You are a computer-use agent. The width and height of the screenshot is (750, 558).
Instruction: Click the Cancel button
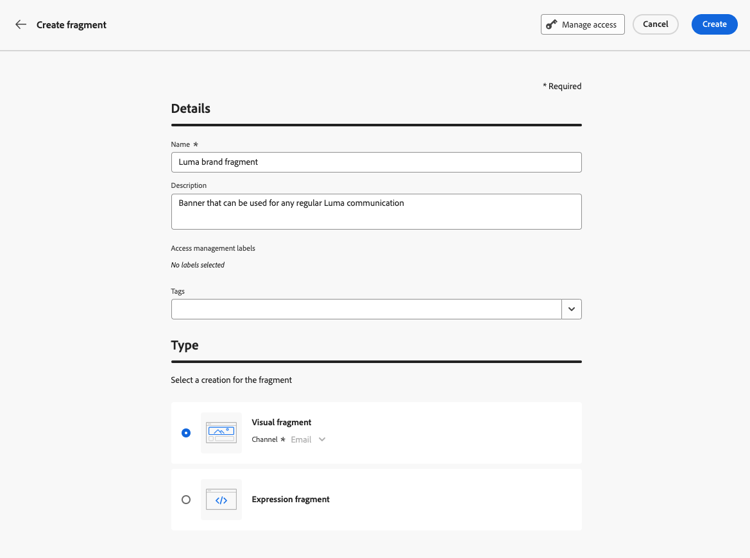(x=655, y=24)
